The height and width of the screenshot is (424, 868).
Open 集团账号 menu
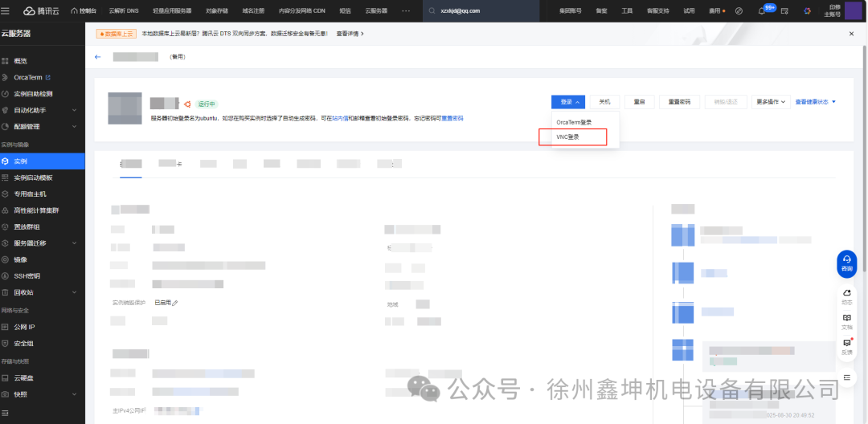(570, 10)
